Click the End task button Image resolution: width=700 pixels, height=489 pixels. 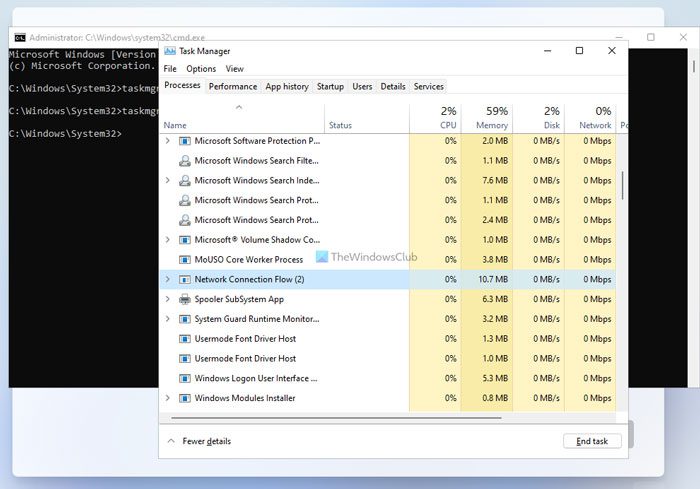592,441
